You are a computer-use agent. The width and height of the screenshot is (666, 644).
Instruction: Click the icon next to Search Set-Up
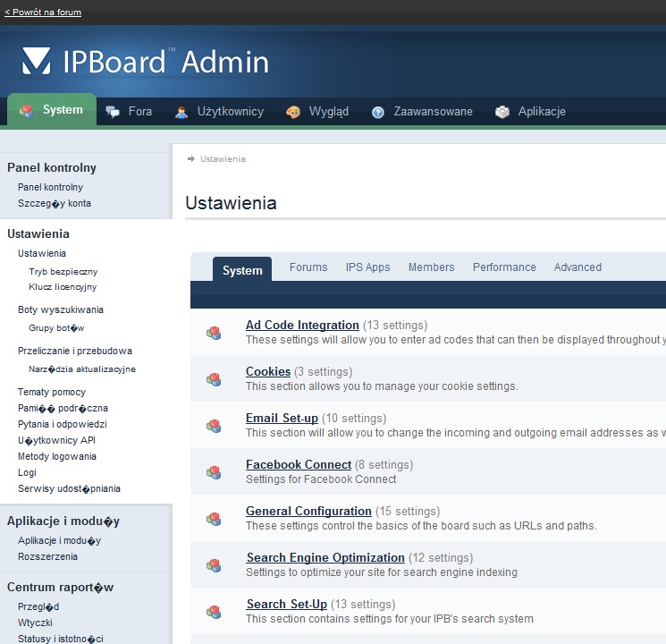coord(214,612)
